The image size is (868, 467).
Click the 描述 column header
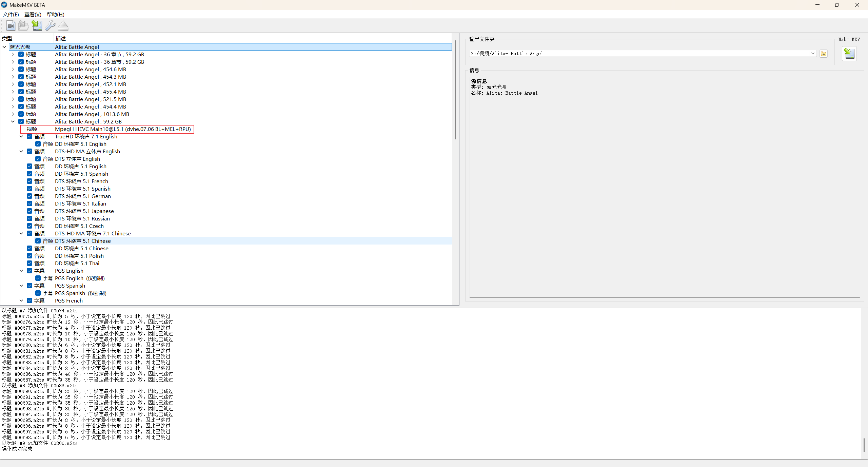(x=61, y=38)
